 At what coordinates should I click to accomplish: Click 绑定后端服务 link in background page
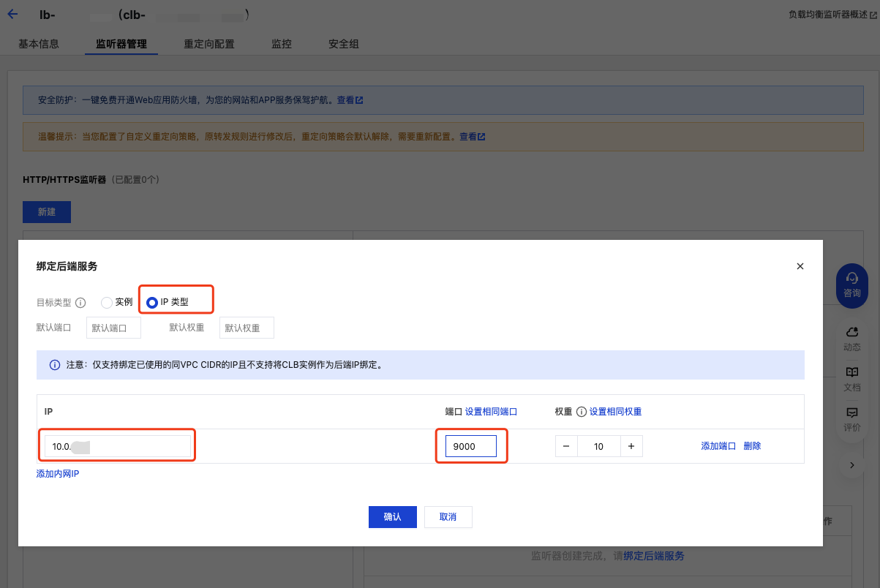654,556
